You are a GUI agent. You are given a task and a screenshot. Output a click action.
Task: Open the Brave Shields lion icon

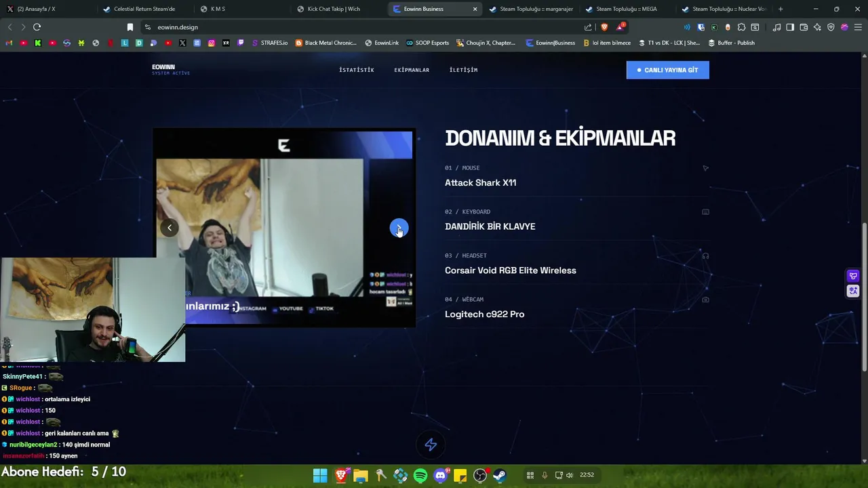click(604, 27)
